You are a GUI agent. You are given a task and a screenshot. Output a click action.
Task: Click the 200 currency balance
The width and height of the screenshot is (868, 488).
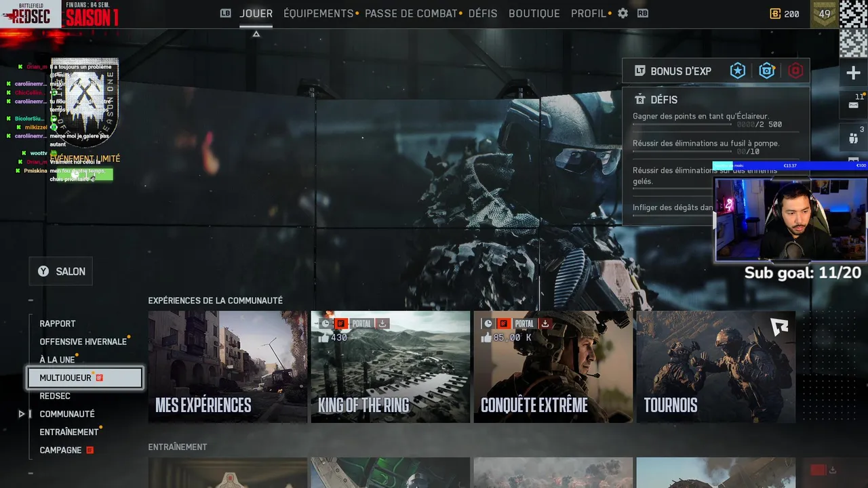click(x=791, y=14)
